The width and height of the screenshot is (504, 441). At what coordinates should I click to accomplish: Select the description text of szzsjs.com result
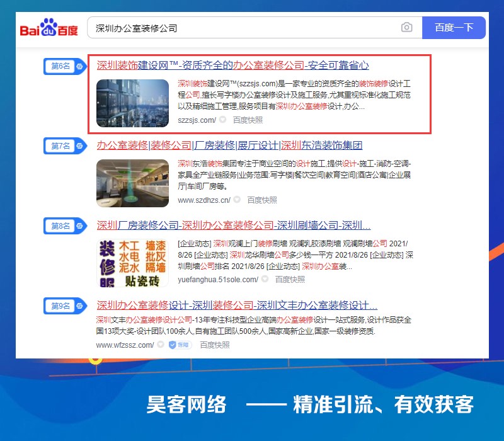pyautogui.click(x=294, y=95)
